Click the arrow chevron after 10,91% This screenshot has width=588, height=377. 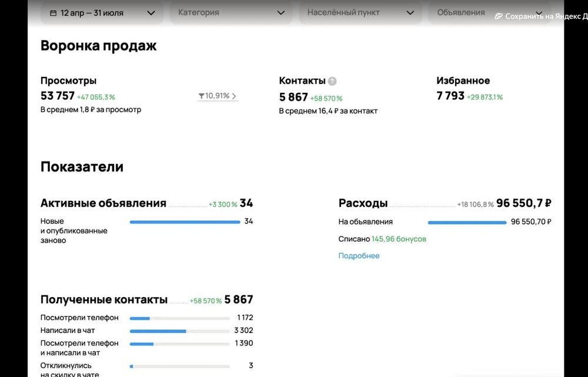(234, 96)
